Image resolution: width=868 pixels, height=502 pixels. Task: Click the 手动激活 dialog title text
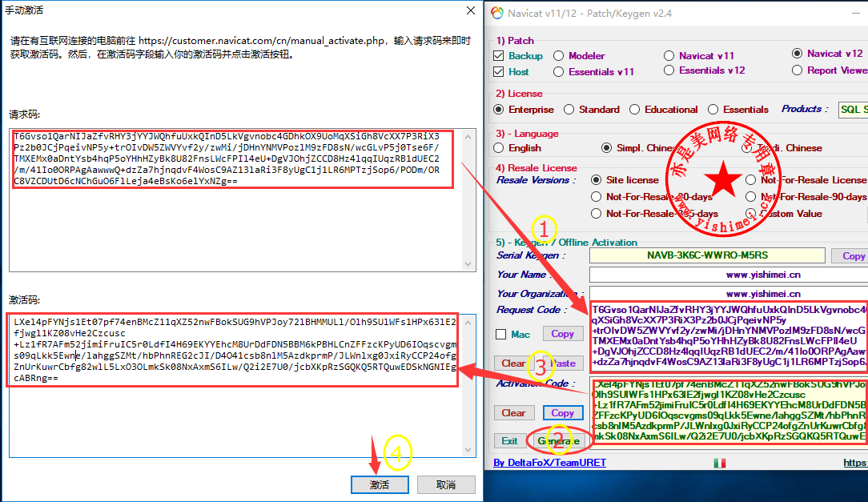click(x=24, y=10)
